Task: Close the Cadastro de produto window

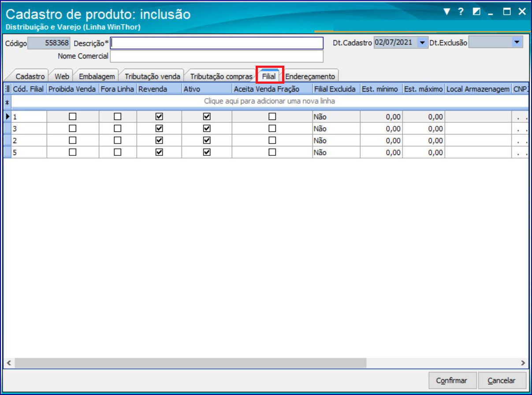Action: pos(522,12)
